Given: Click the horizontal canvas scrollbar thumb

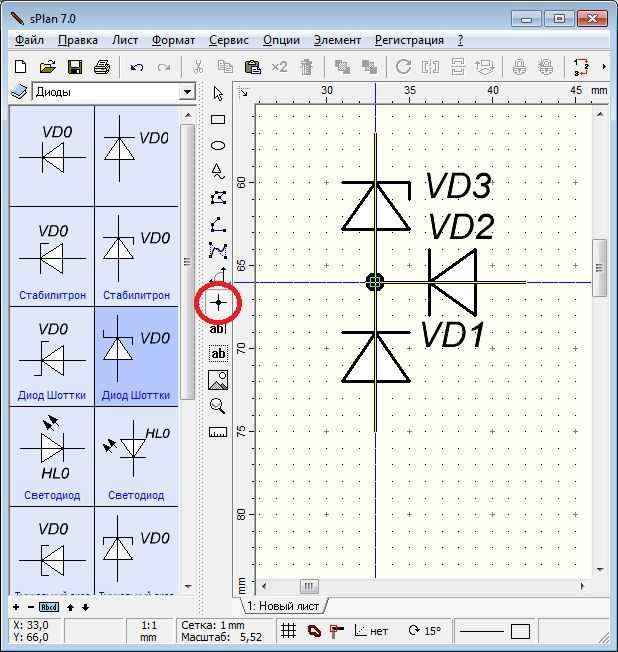Looking at the screenshot, I should click(309, 586).
